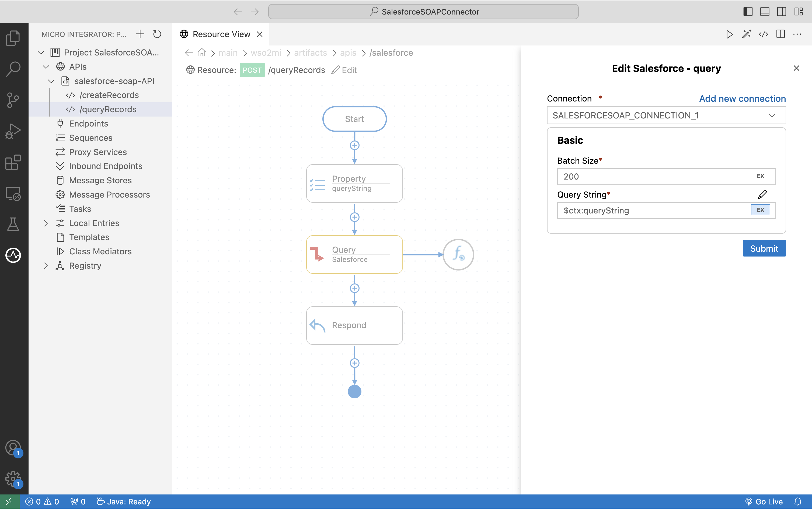This screenshot has width=812, height=509.
Task: Open the Explorer view in activity bar
Action: 13,38
